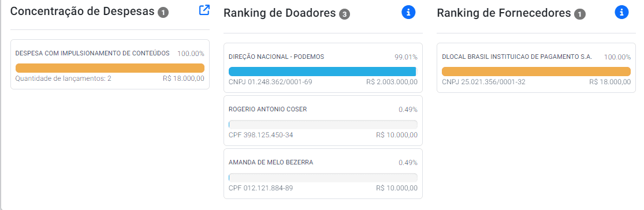Click CPF 012.121.884-89 text
The image size is (644, 210).
(x=261, y=188)
